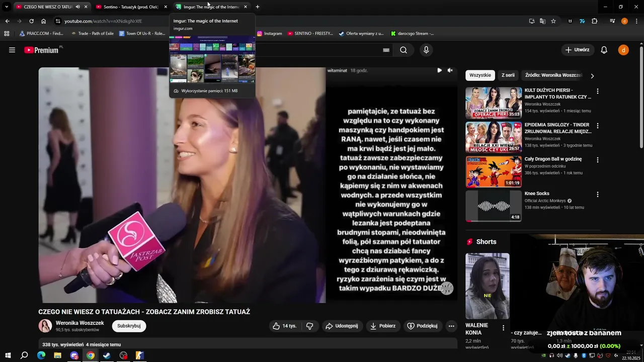Open YouTube notifications bell
The width and height of the screenshot is (644, 362).
[x=604, y=50]
